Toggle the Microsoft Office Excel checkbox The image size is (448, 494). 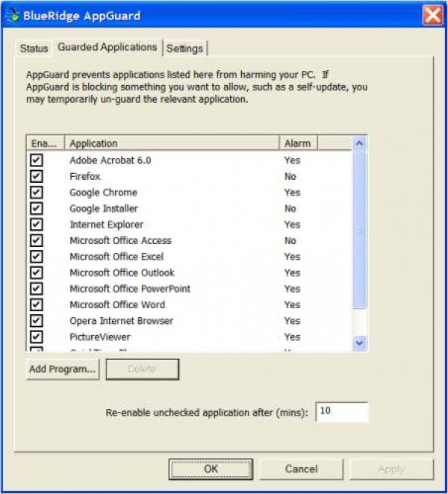pos(37,257)
